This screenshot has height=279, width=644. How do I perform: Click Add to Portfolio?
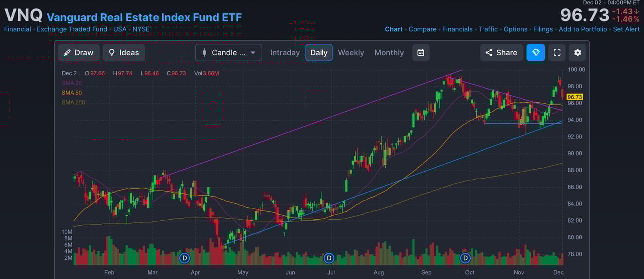[583, 29]
